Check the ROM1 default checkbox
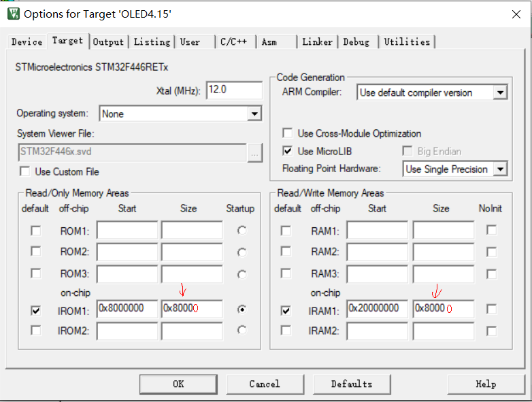Screen dimensions: 532x402 tap(35, 231)
